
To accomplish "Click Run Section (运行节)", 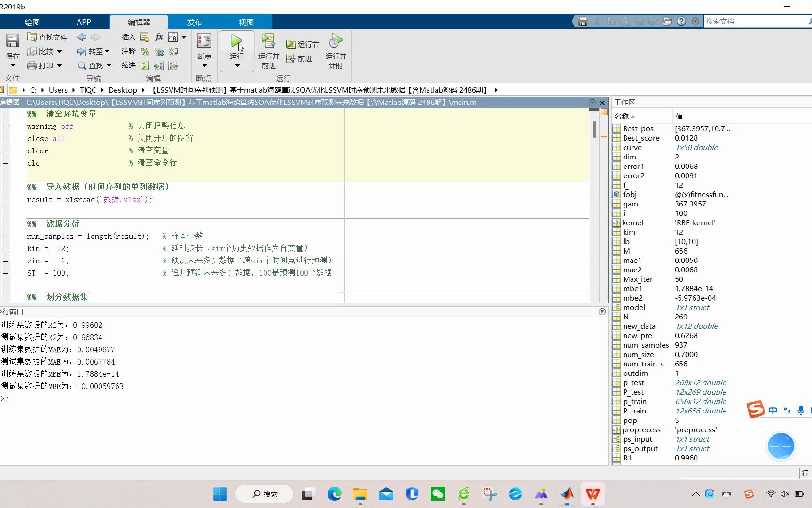I will click(302, 44).
